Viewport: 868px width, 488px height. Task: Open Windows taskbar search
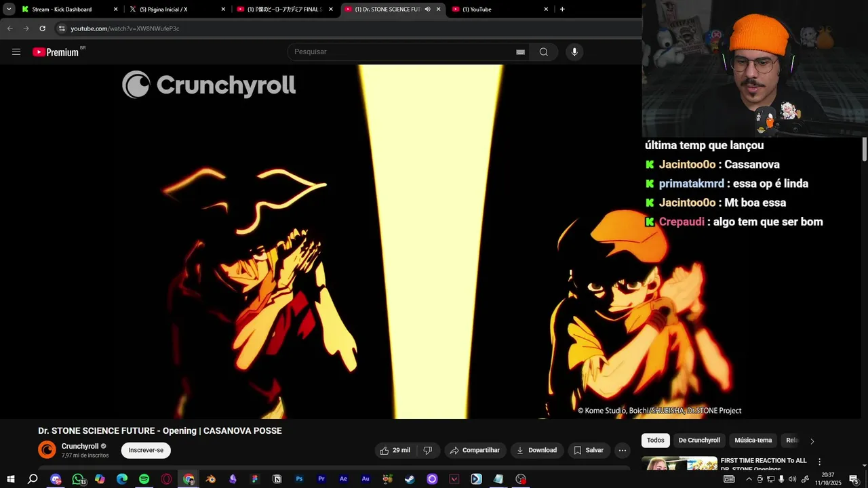coord(33,479)
